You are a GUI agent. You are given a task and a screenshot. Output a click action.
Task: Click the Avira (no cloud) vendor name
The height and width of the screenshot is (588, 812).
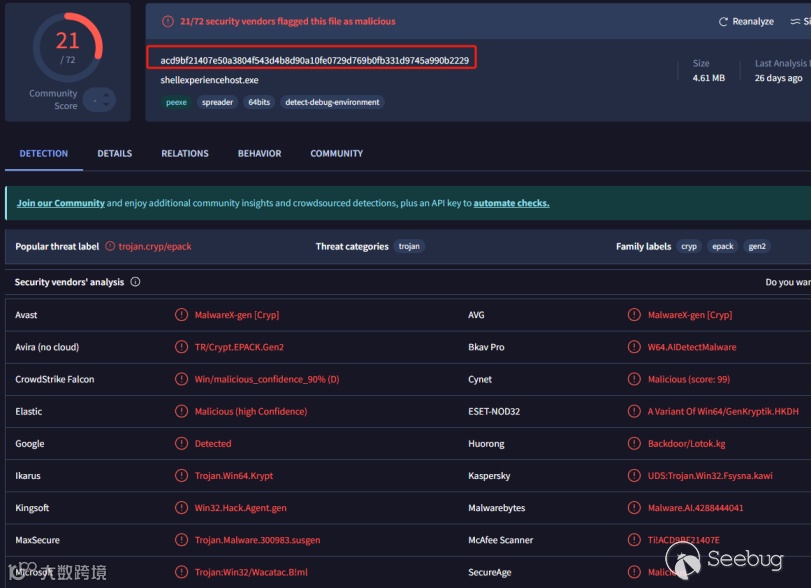(47, 347)
